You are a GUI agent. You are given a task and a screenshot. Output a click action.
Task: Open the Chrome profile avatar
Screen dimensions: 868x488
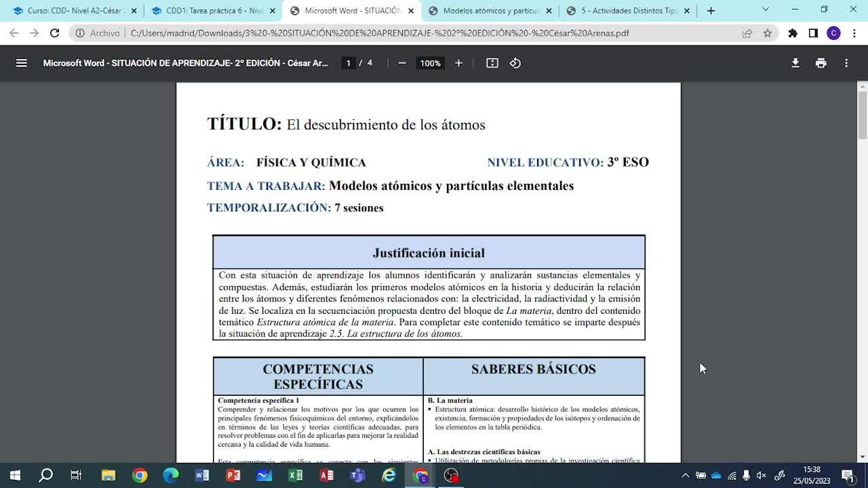[834, 33]
